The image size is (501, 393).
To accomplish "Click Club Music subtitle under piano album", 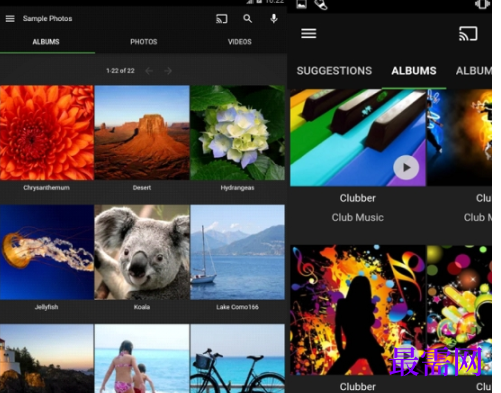I will click(358, 217).
